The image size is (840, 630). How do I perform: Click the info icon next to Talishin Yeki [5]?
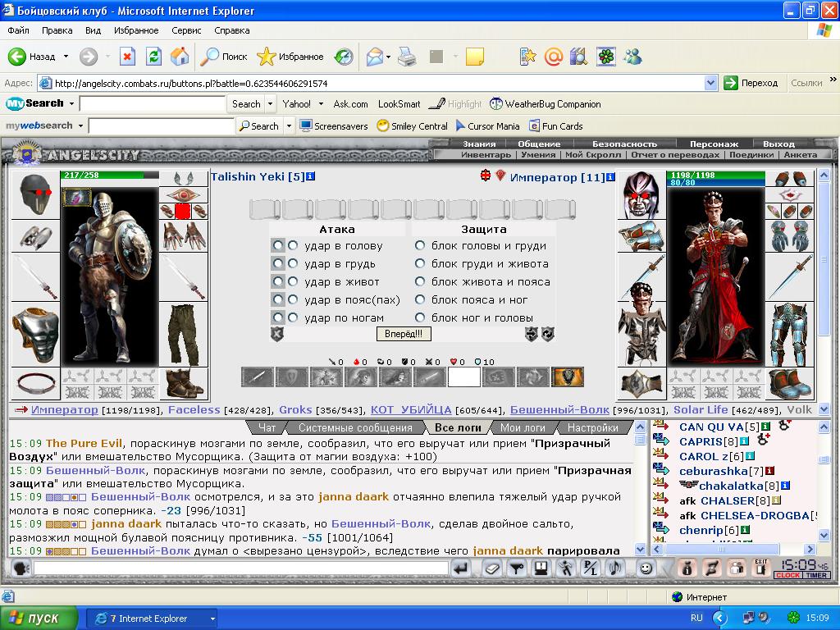(311, 176)
